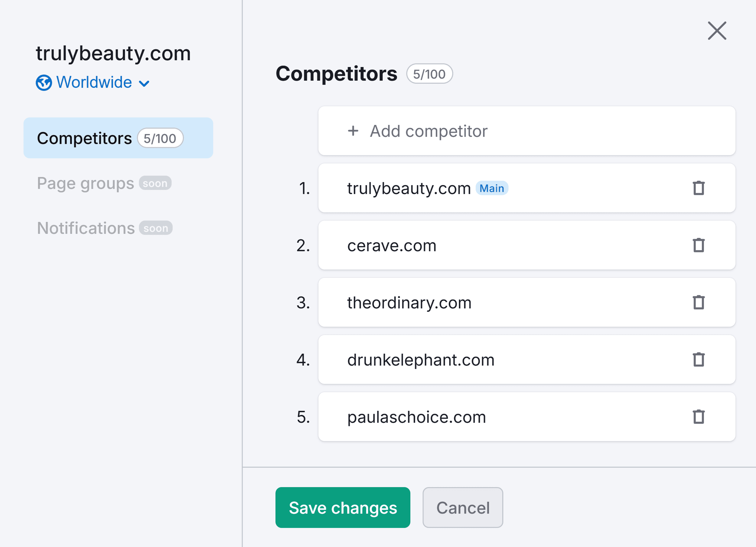
Task: Remove drunkelephant.com with trash icon
Action: click(699, 360)
